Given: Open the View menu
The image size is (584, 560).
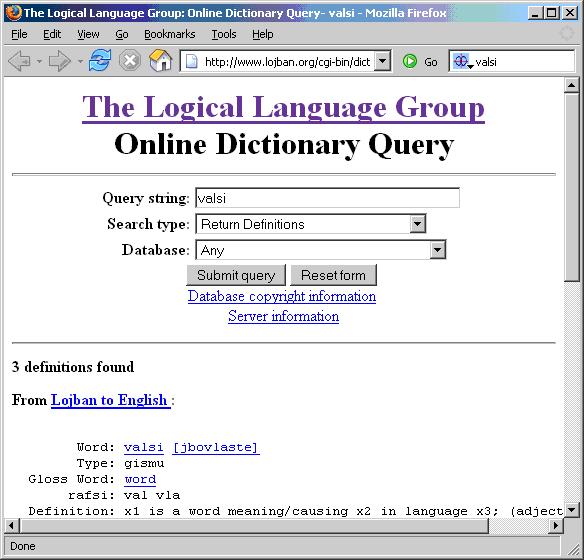Looking at the screenshot, I should (88, 34).
